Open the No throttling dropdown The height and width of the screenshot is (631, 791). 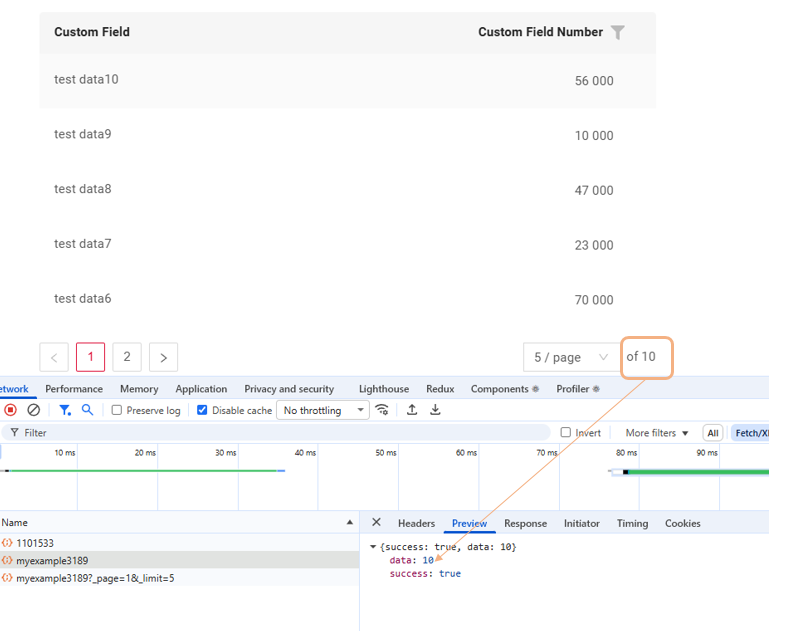click(x=323, y=411)
